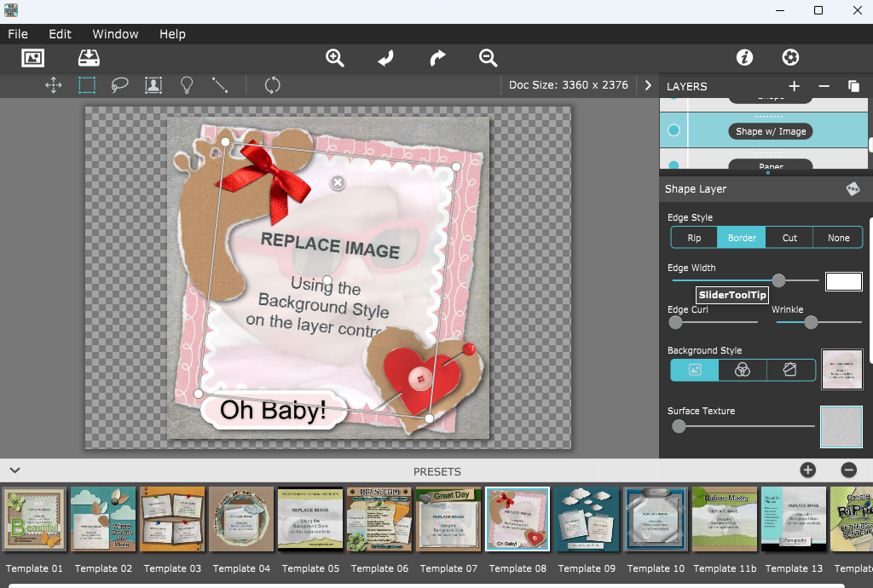The width and height of the screenshot is (873, 588).
Task: Toggle visibility of the Paper layer
Action: click(674, 164)
